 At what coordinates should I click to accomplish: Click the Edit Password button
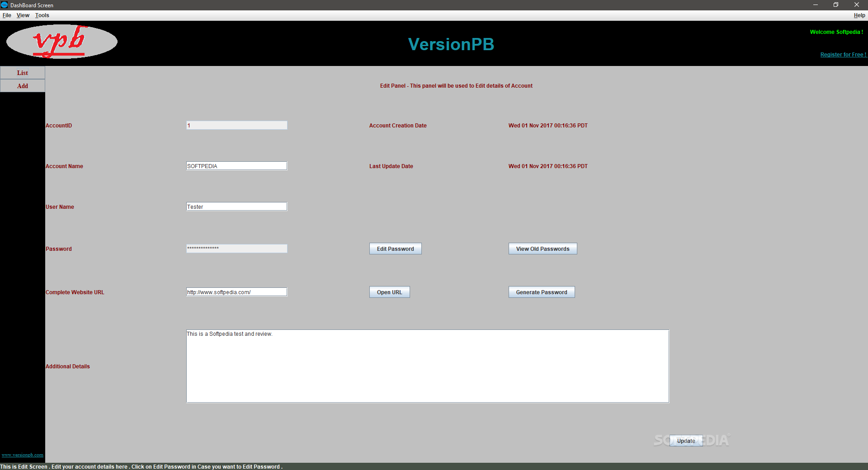point(396,249)
